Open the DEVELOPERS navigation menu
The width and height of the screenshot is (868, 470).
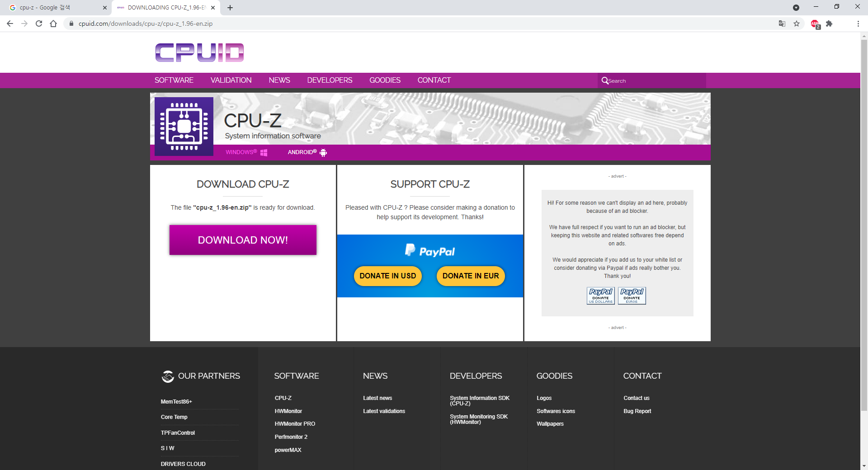click(x=330, y=80)
